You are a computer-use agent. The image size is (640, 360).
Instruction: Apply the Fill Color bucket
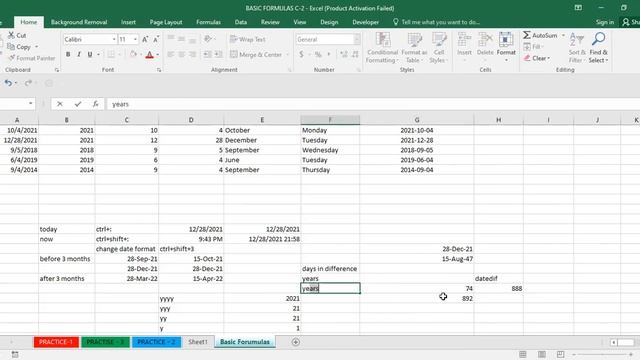[x=133, y=54]
